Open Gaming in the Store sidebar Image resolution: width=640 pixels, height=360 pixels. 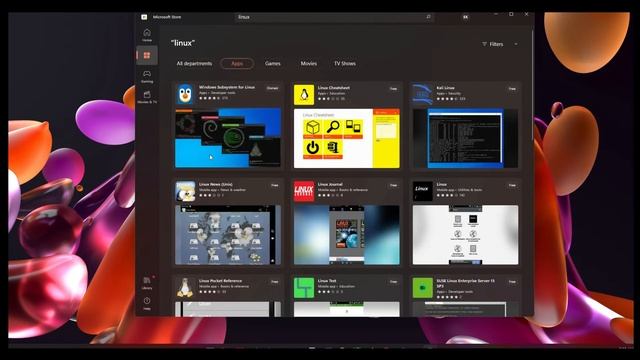coord(147,76)
